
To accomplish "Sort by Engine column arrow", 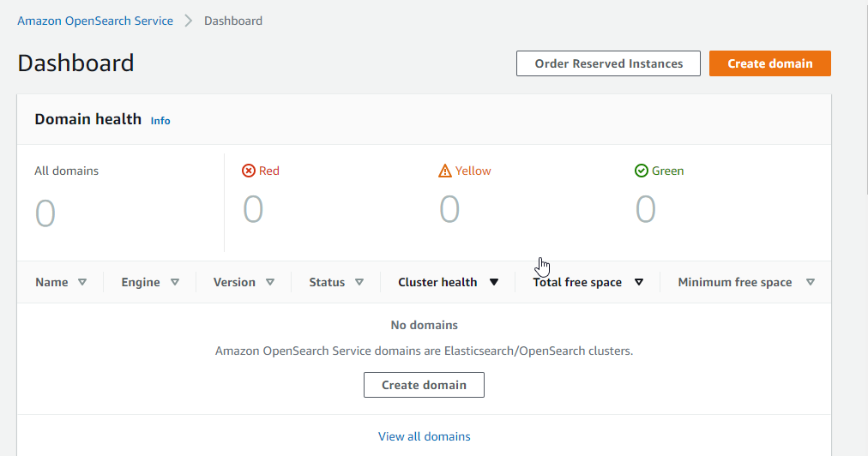I will pos(175,282).
